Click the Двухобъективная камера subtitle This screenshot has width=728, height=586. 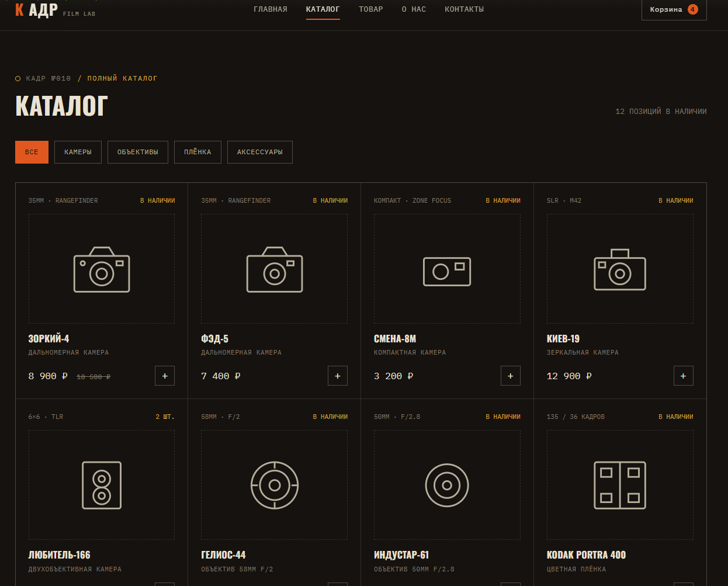point(75,569)
